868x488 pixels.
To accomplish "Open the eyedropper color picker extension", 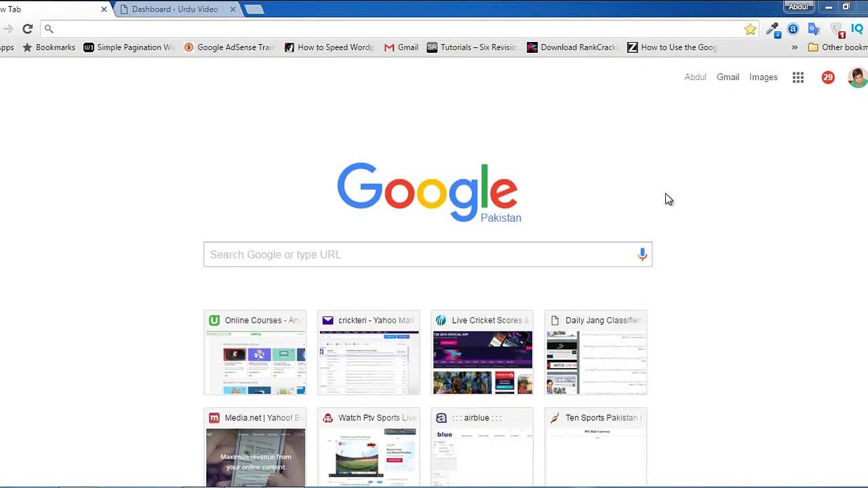I will (772, 29).
